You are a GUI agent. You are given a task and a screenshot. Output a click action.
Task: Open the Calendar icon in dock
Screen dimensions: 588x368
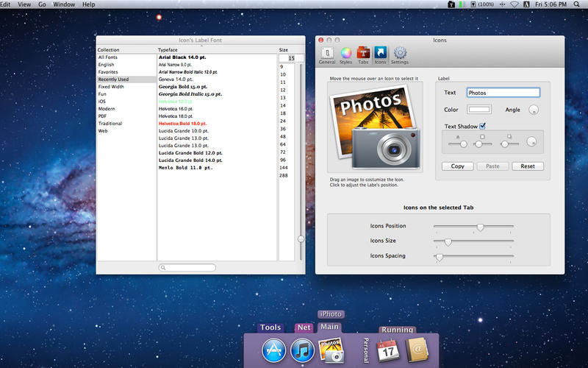[387, 350]
